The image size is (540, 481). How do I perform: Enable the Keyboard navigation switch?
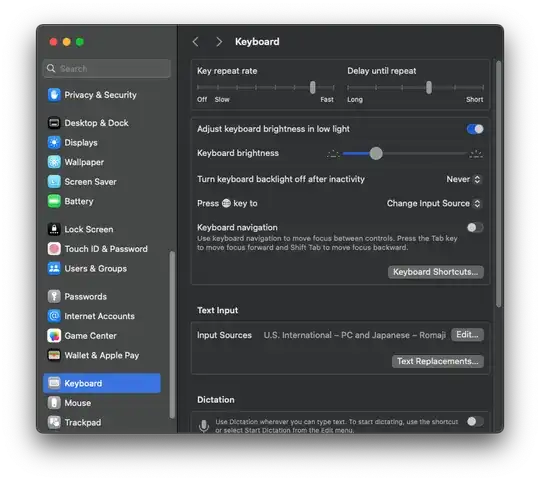coord(475,228)
